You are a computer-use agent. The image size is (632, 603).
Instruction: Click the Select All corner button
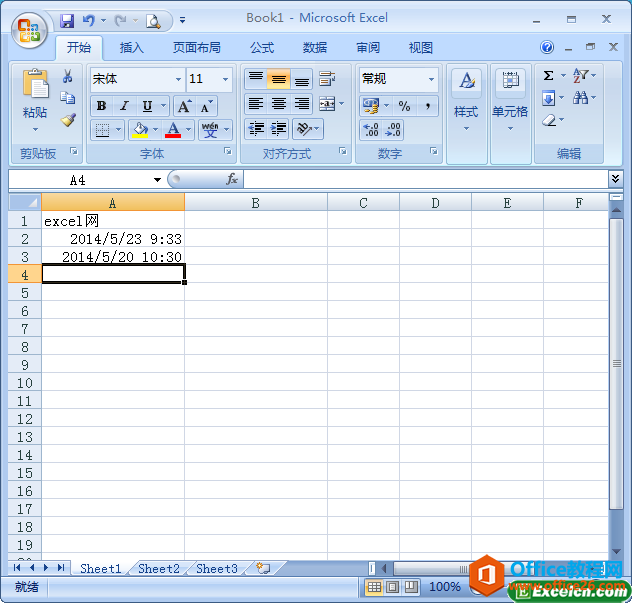point(25,202)
